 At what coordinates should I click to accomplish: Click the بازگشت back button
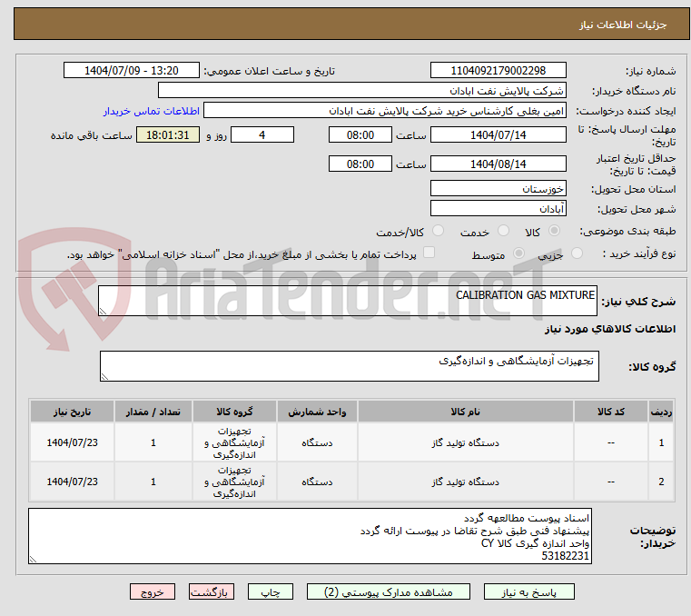tap(211, 591)
